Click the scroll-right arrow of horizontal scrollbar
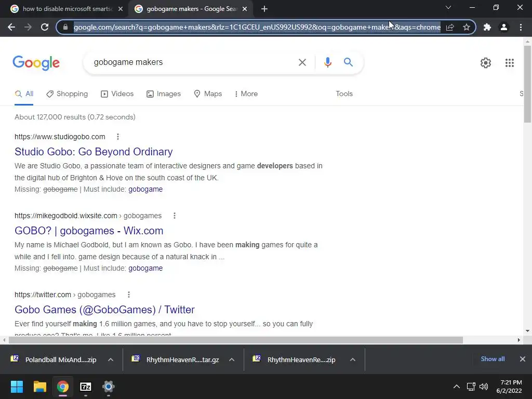This screenshot has width=532, height=399. pyautogui.click(x=519, y=340)
